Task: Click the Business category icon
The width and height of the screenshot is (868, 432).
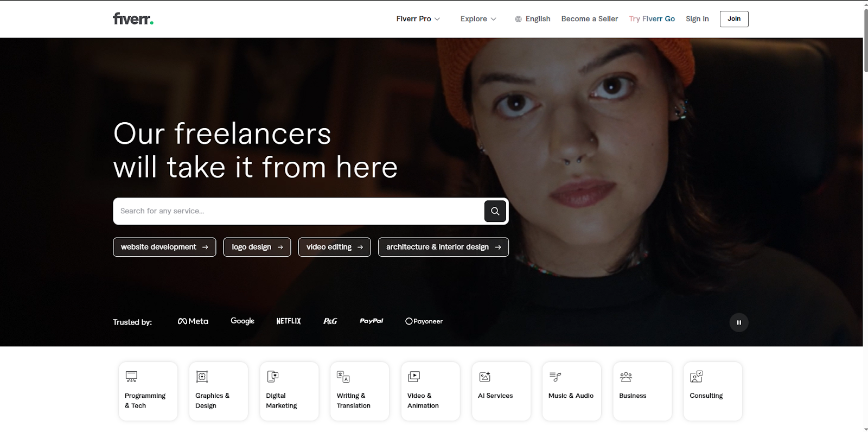Action: pyautogui.click(x=626, y=377)
